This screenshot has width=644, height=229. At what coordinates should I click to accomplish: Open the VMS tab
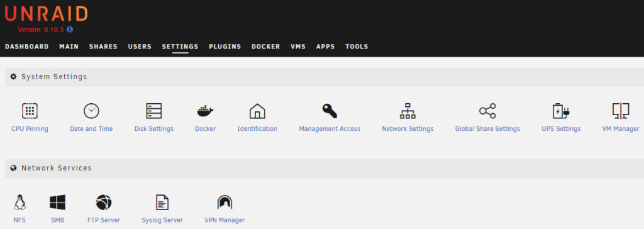tap(298, 47)
